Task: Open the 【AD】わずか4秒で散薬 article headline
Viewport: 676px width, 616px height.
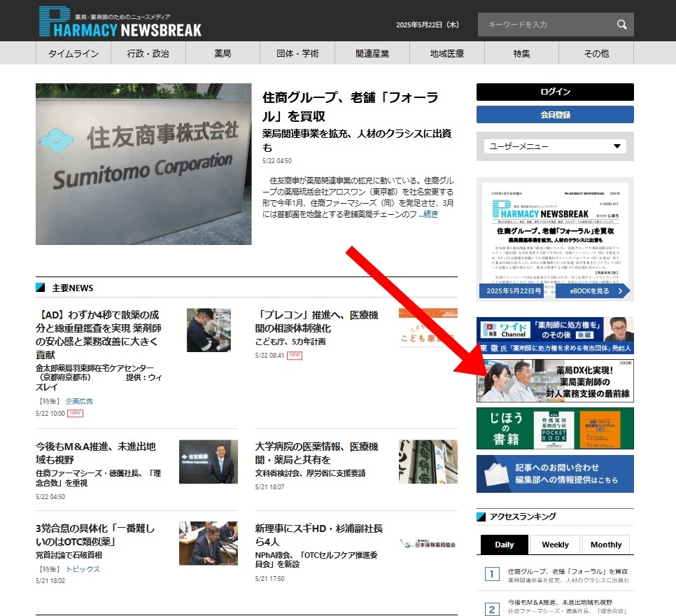Action: point(99,335)
